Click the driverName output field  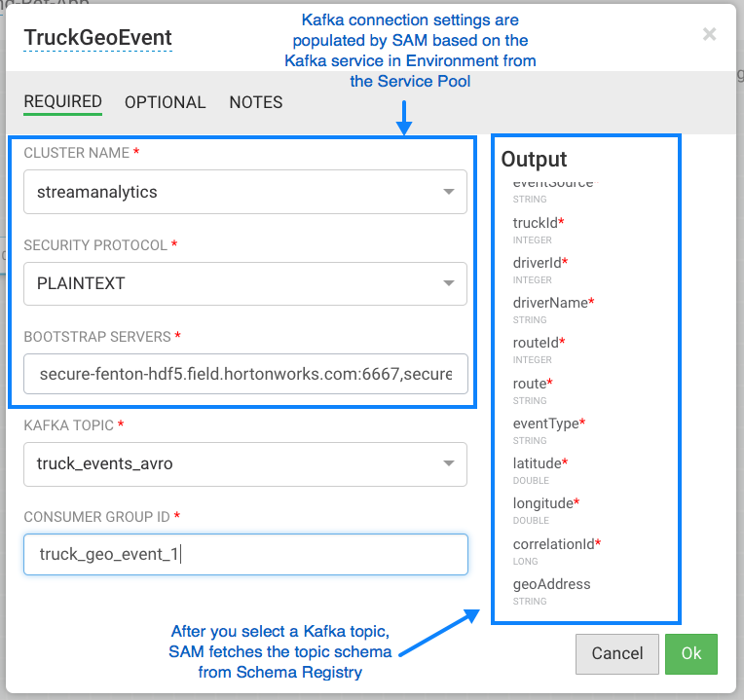coord(551,303)
